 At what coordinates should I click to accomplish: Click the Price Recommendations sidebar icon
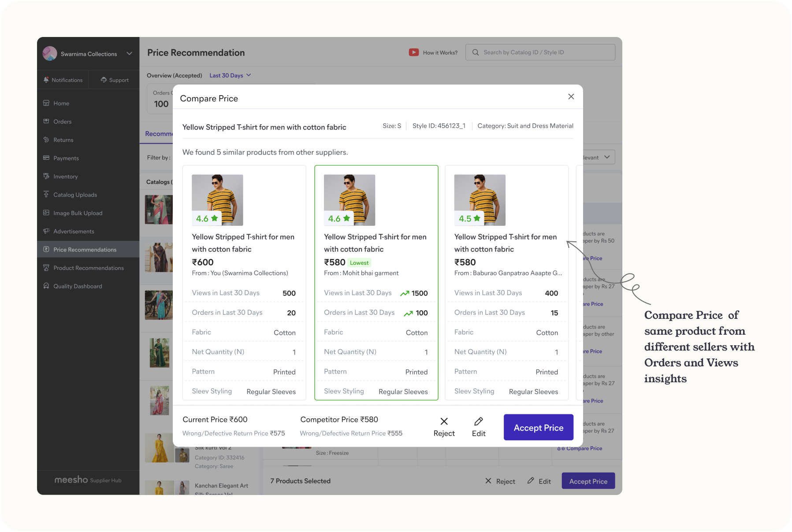46,249
